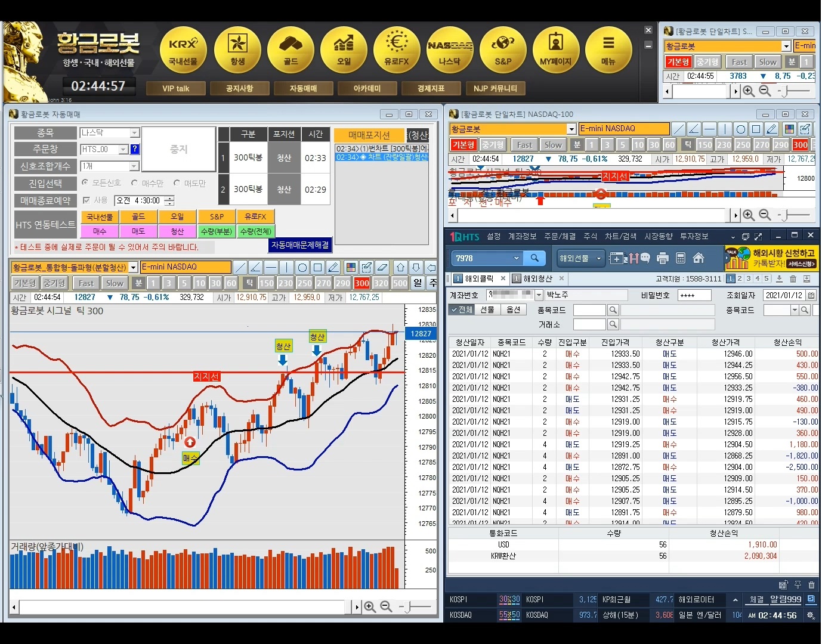This screenshot has height=644, width=822.
Task: Open the calculator icon in 1QHTS toolbar
Action: 681,258
